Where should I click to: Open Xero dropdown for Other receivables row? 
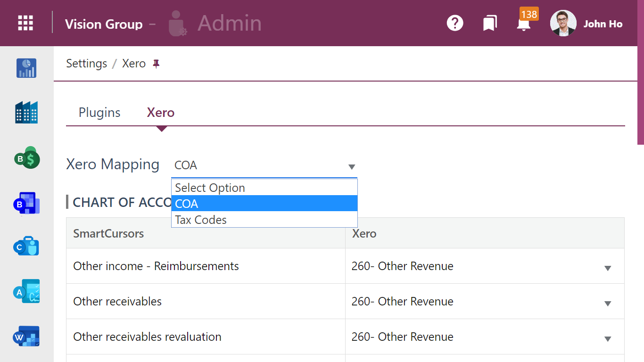pos(485,302)
